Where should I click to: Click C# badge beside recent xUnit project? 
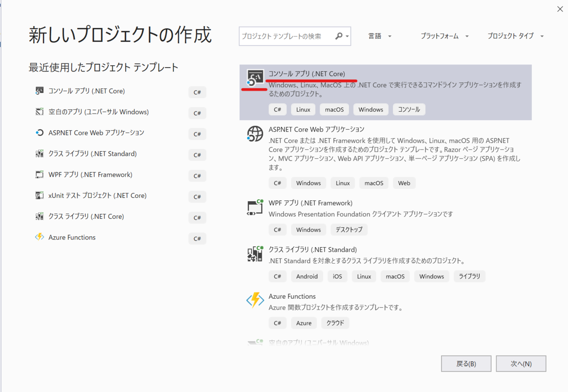click(197, 197)
